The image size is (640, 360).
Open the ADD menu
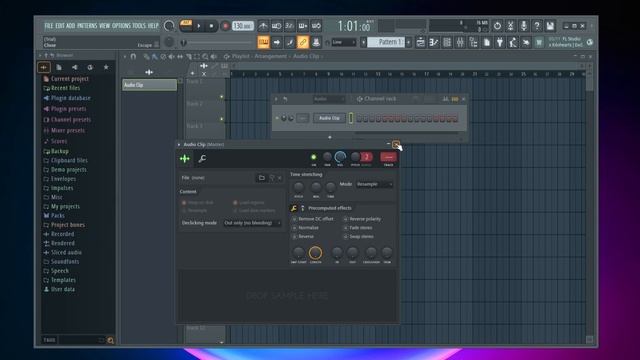(71, 26)
